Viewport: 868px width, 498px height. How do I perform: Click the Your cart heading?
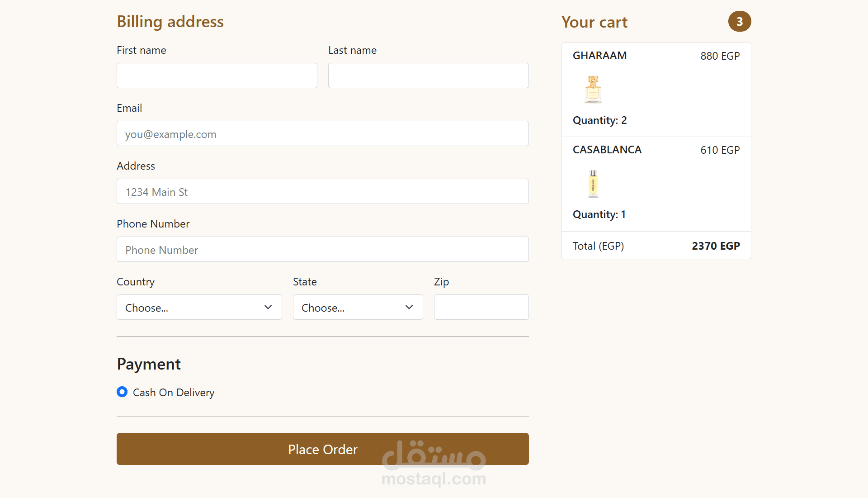594,22
